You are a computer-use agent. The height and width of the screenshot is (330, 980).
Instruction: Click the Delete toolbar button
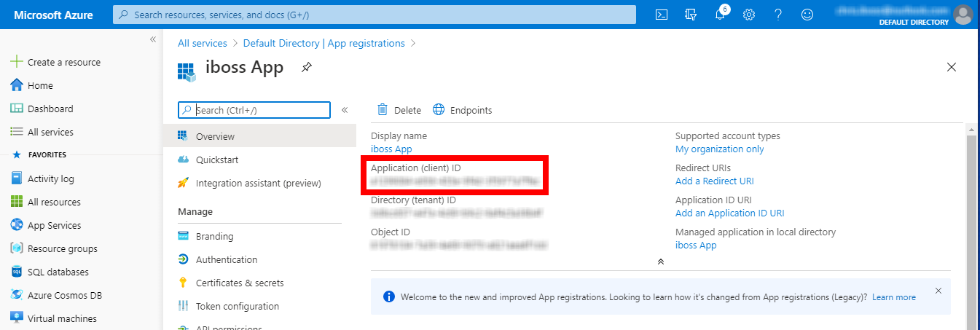[399, 110]
